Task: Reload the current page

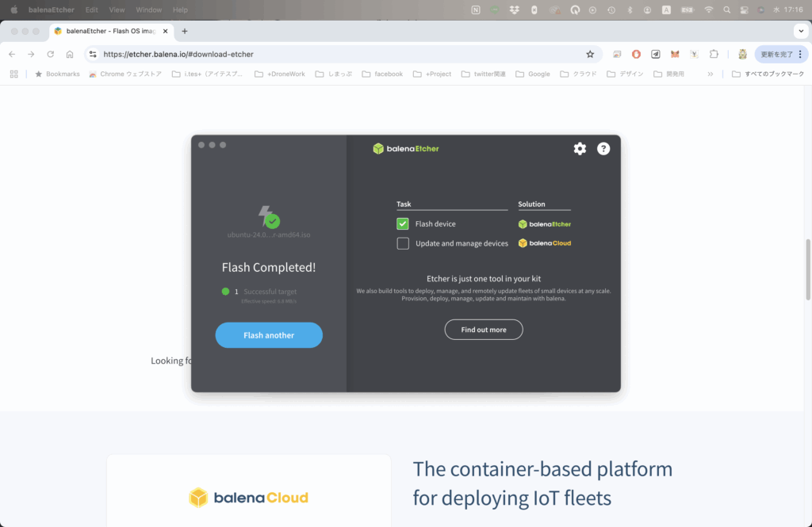Action: pyautogui.click(x=50, y=54)
